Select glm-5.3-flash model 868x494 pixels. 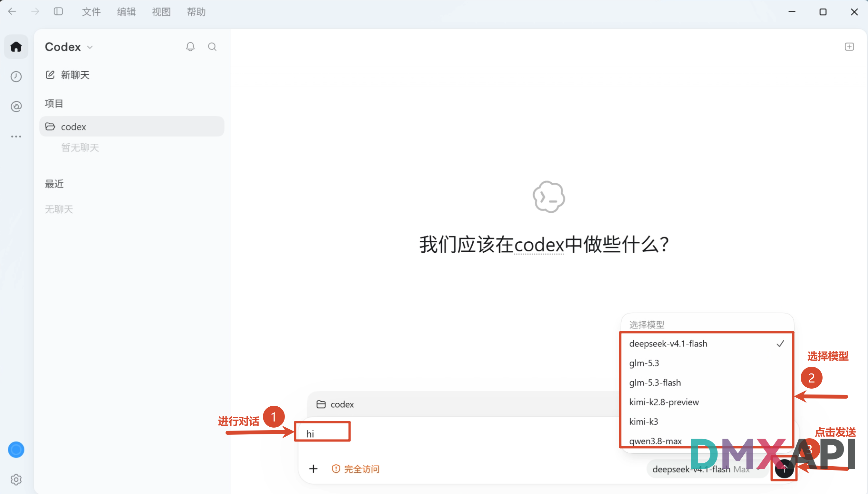pyautogui.click(x=707, y=383)
